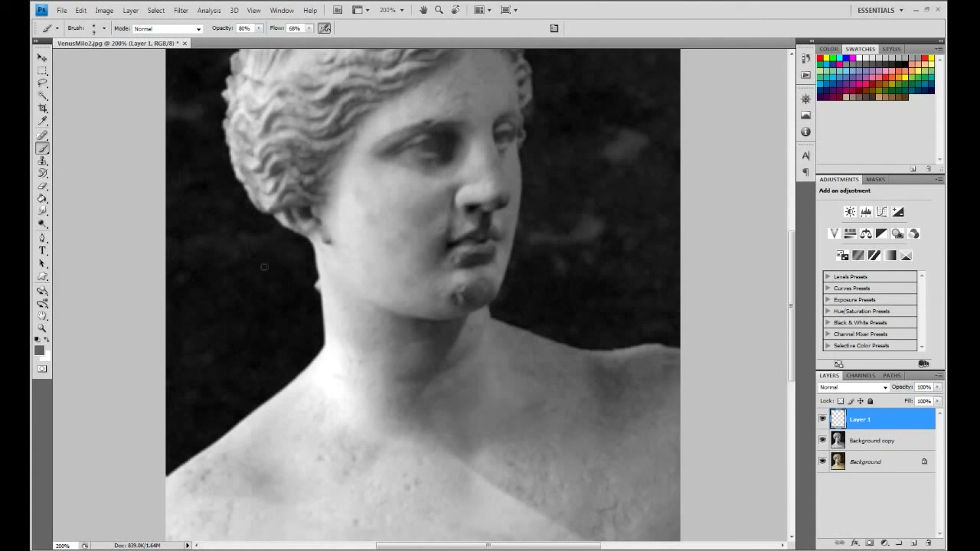Viewport: 980px width, 551px height.
Task: Select the Crop tool
Action: [x=42, y=109]
